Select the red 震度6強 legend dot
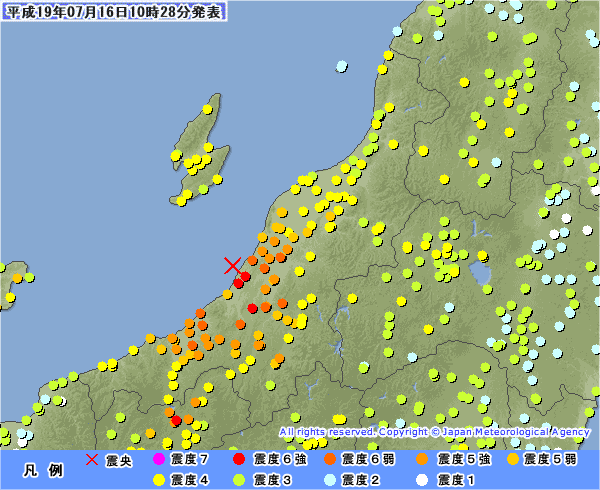Image resolution: width=600 pixels, height=490 pixels. click(239, 459)
